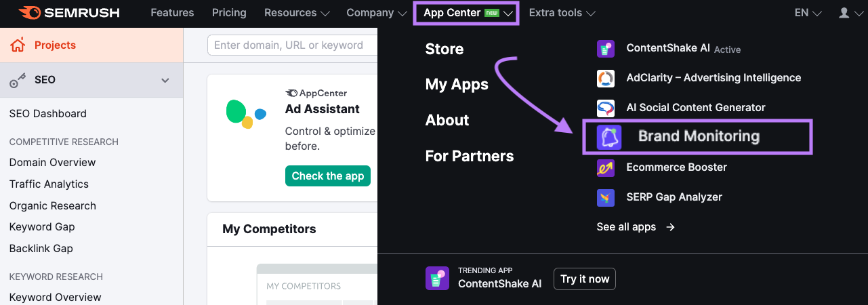This screenshot has height=305, width=868.
Task: Click the Semrush logo icon
Action: pyautogui.click(x=29, y=13)
